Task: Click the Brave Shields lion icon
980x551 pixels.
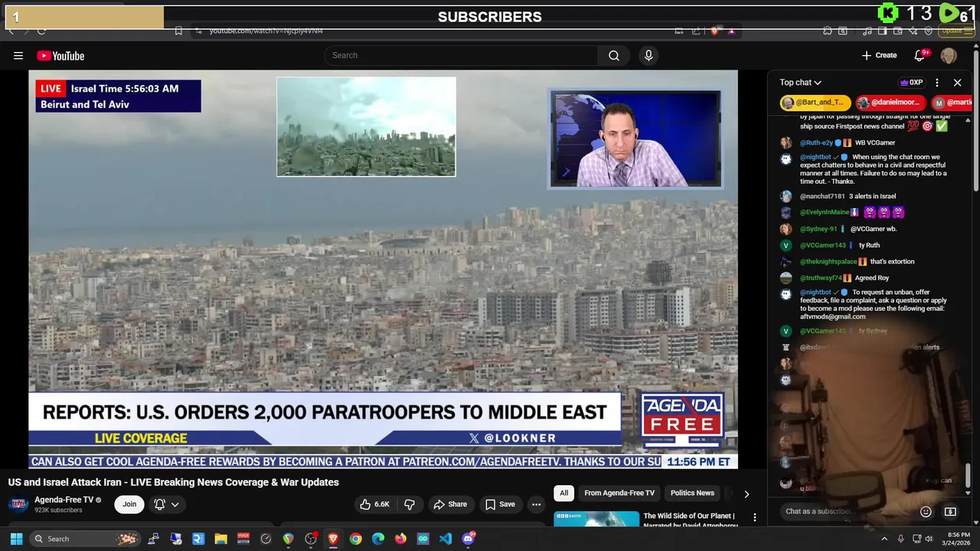Action: 715,31
